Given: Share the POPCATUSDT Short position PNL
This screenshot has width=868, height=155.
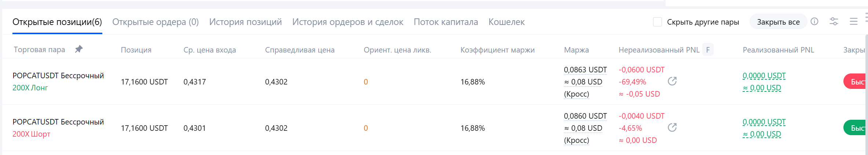Looking at the screenshot, I should [672, 127].
